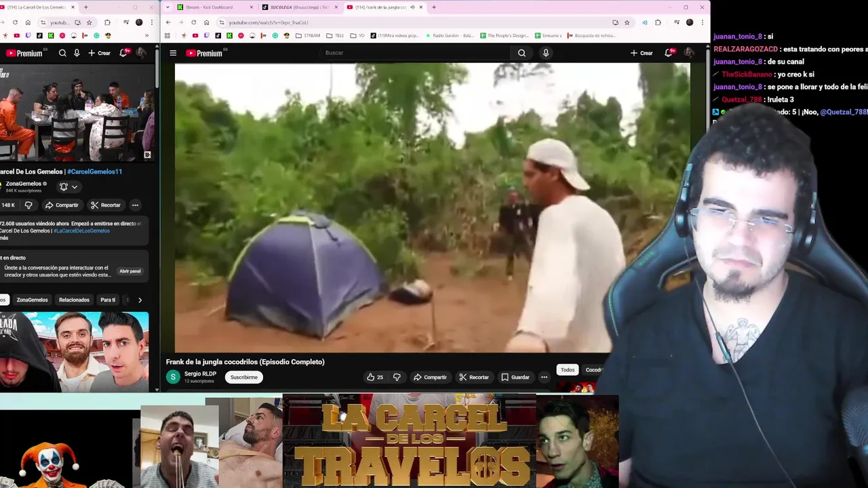Click bookmark star in left browser address bar

pyautogui.click(x=89, y=22)
